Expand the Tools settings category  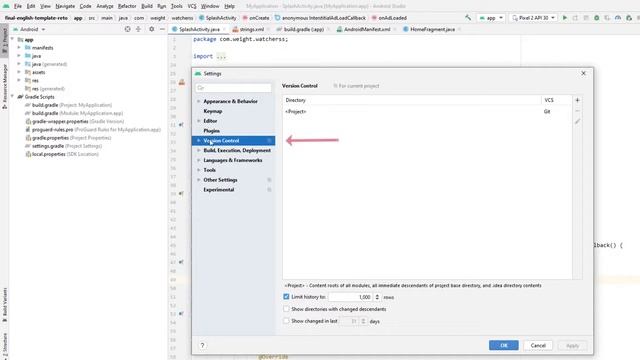[x=199, y=170]
